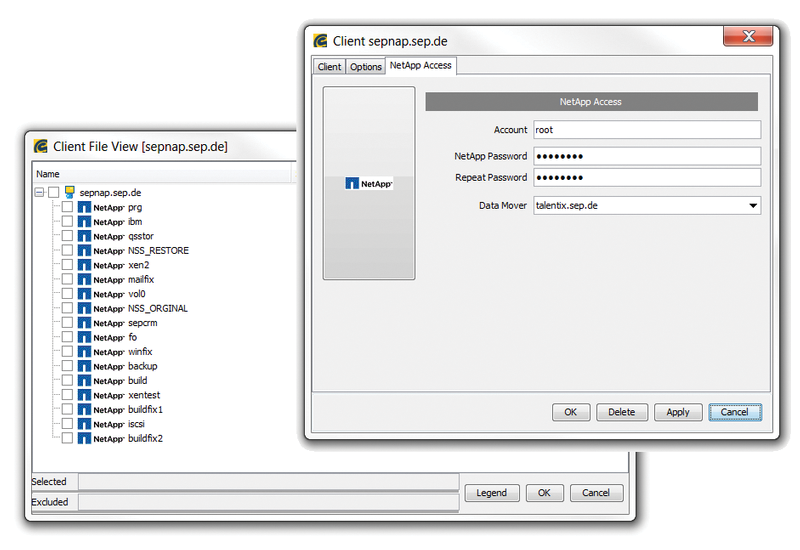This screenshot has width=800, height=550.
Task: Tick the mailfix volume checkbox
Action: (x=67, y=279)
